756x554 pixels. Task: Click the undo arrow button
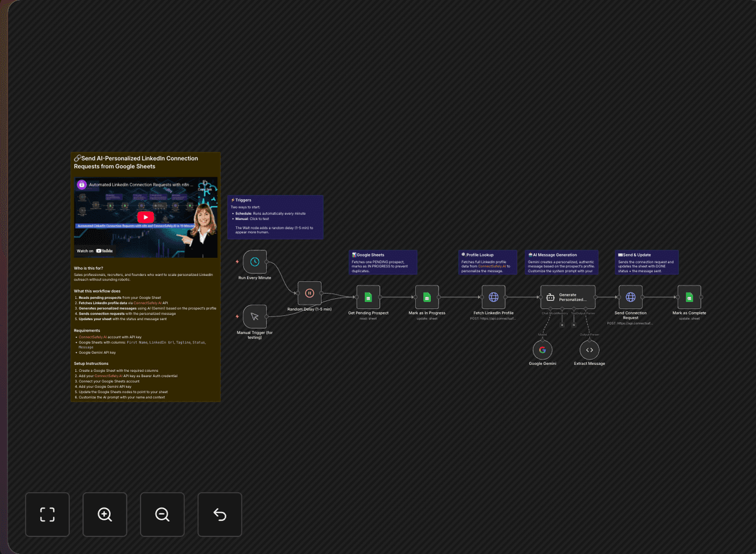[219, 514]
